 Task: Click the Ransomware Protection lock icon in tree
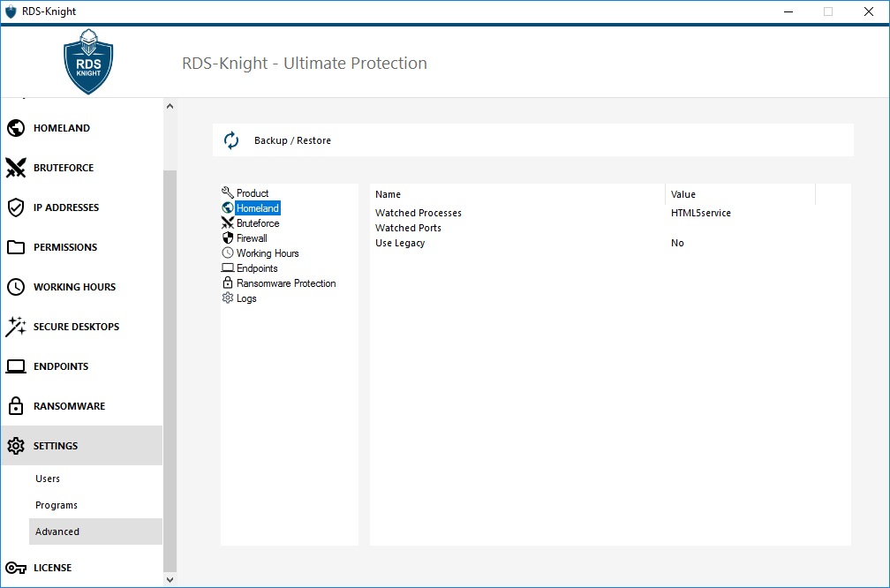pos(228,283)
